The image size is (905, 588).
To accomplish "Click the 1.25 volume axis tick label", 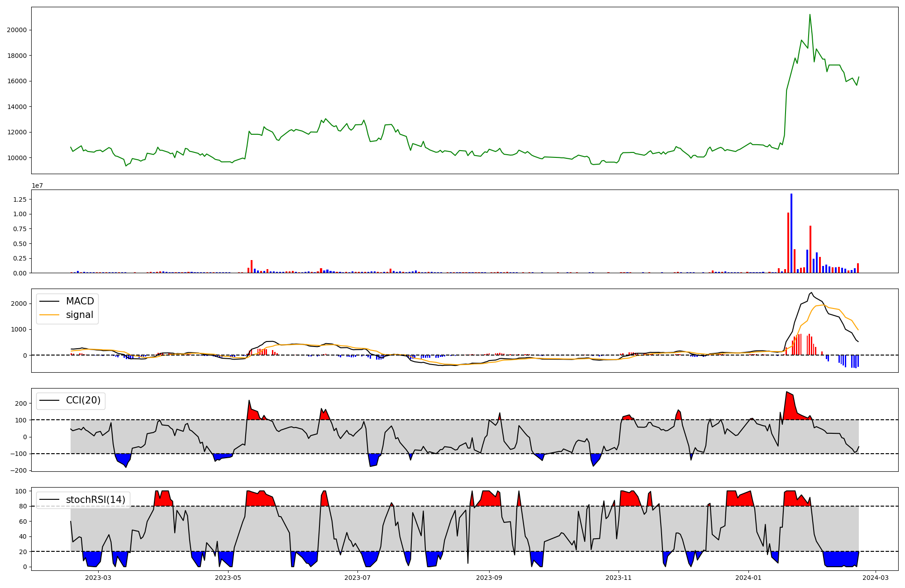I will (19, 199).
